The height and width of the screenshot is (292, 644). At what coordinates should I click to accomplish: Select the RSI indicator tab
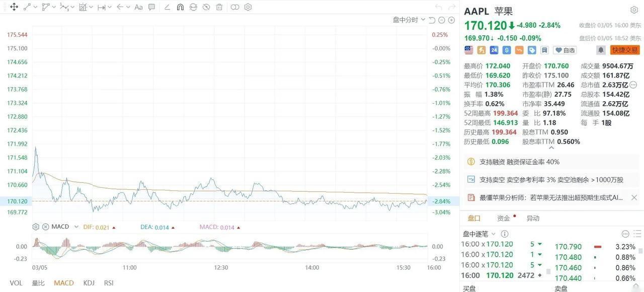(x=109, y=283)
